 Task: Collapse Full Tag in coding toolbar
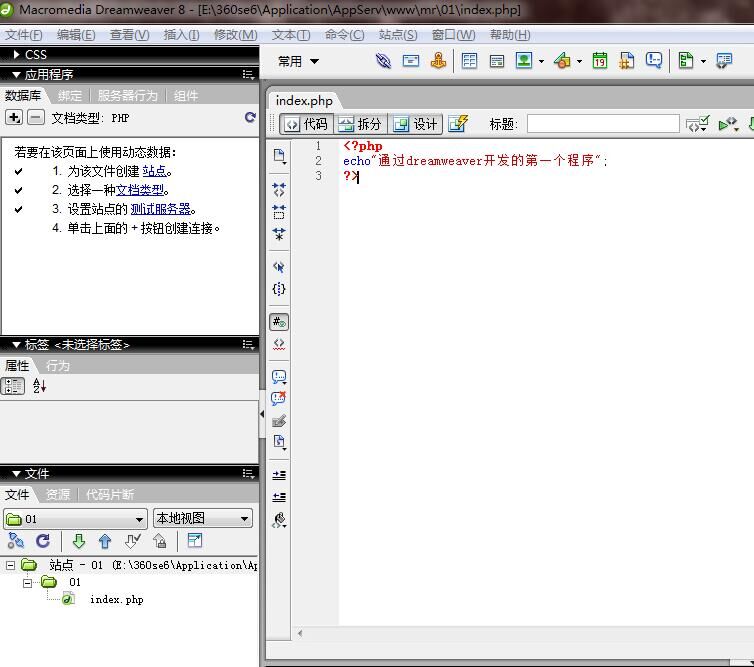coord(279,189)
